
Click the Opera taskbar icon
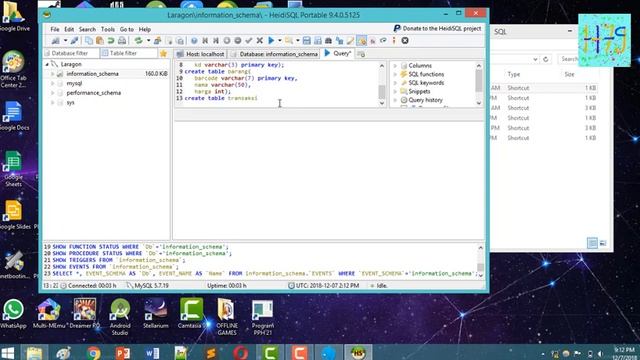241,353
